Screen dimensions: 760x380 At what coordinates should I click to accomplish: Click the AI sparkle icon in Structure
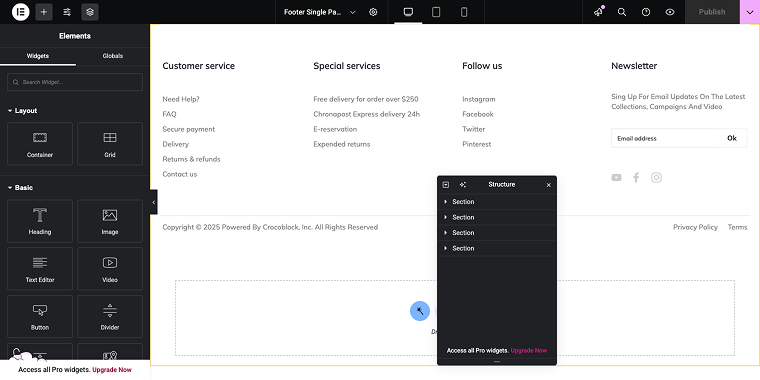point(463,185)
